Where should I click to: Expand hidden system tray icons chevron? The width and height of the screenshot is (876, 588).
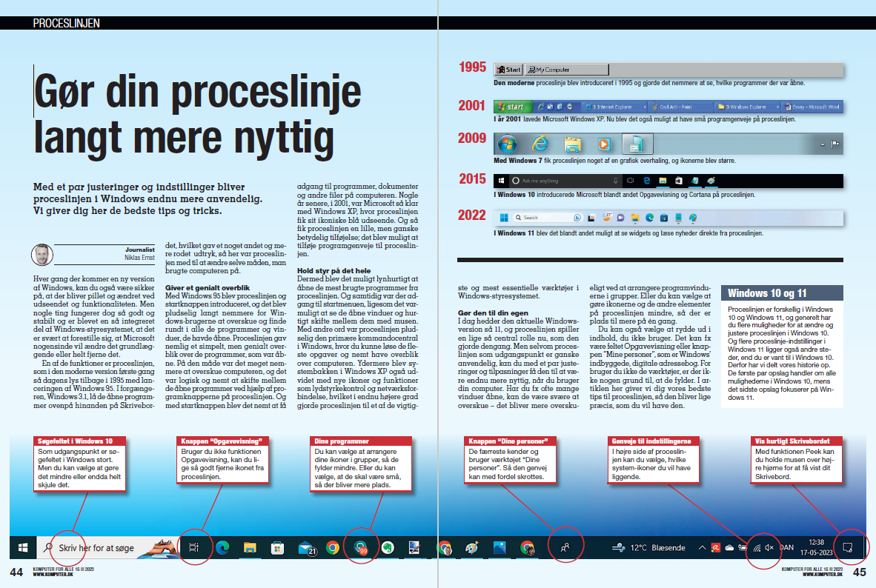click(x=702, y=548)
